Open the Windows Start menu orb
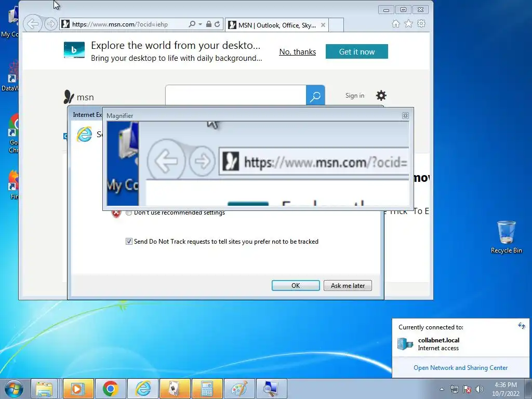The height and width of the screenshot is (399, 532). coord(14,389)
